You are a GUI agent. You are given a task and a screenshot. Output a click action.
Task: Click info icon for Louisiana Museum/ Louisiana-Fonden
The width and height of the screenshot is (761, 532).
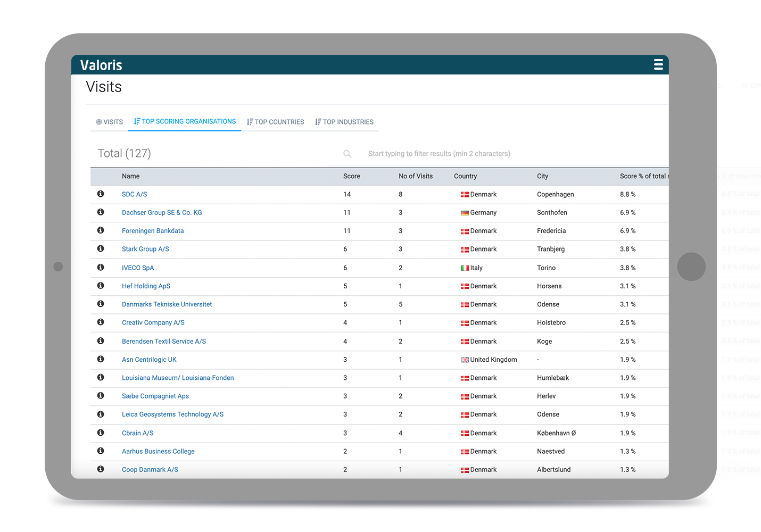(101, 377)
